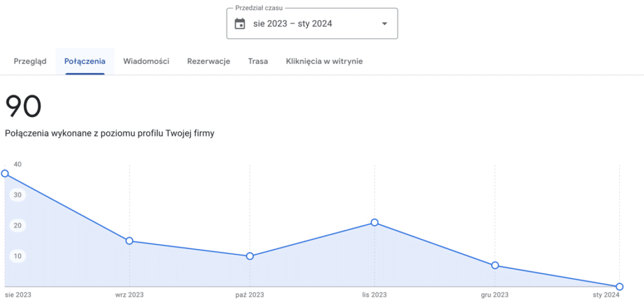This screenshot has height=308, width=644.
Task: Switch to the Przegląd tab
Action: pyautogui.click(x=30, y=61)
